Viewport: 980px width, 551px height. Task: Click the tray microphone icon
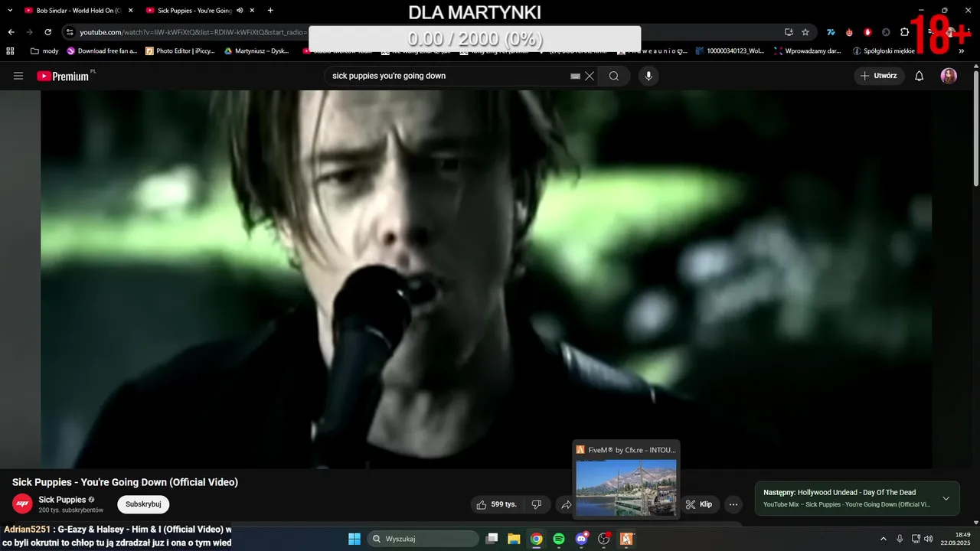click(x=900, y=539)
